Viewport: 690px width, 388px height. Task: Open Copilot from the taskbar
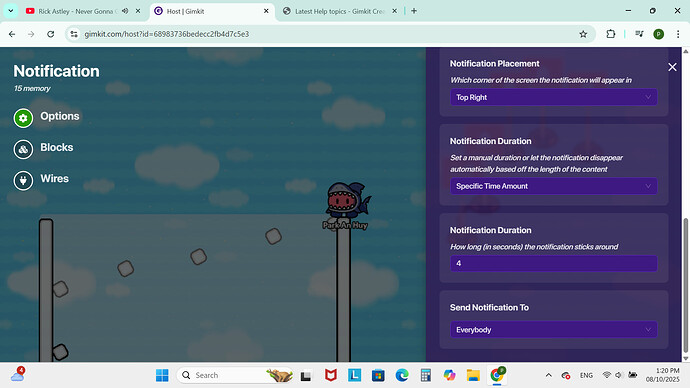[x=449, y=375]
